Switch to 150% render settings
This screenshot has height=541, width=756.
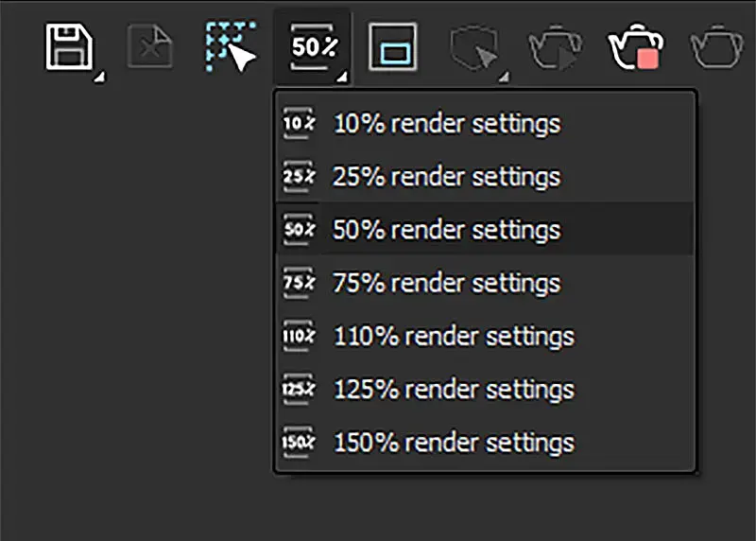pyautogui.click(x=453, y=442)
